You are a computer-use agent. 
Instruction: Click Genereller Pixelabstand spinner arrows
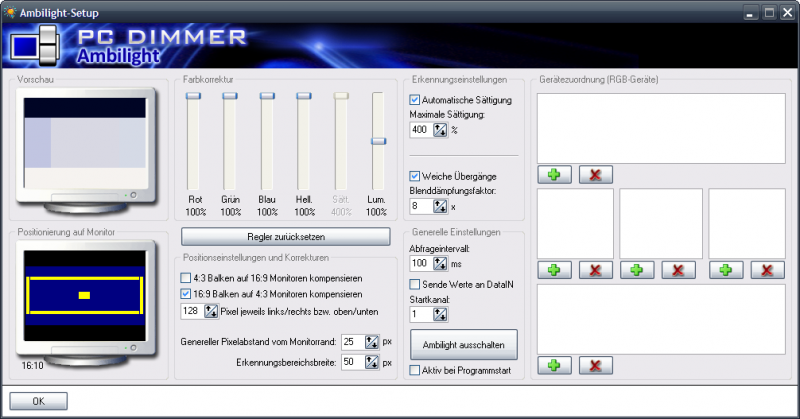372,342
